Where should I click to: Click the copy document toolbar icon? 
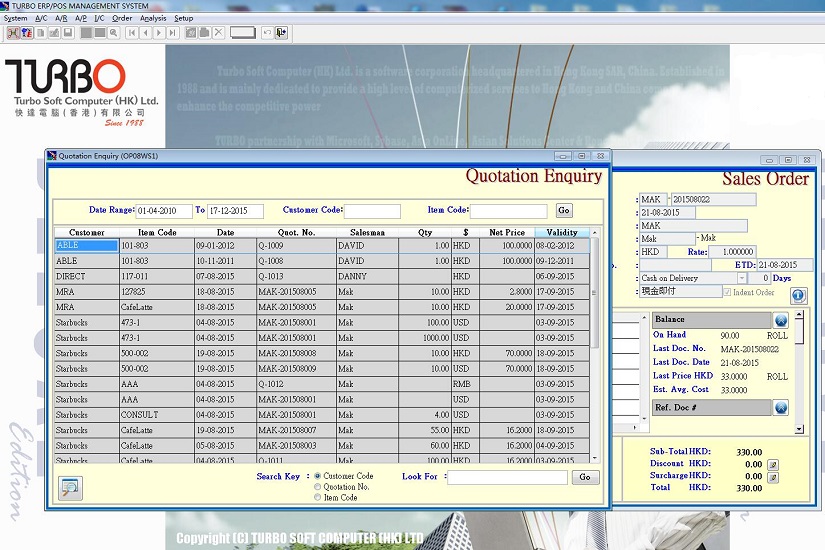click(x=41, y=33)
